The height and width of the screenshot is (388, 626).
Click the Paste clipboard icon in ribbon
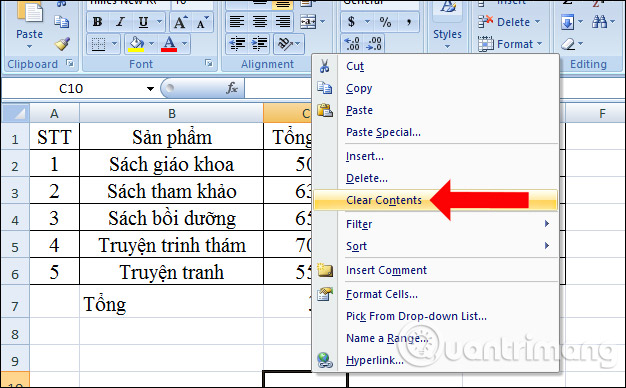[x=30, y=12]
